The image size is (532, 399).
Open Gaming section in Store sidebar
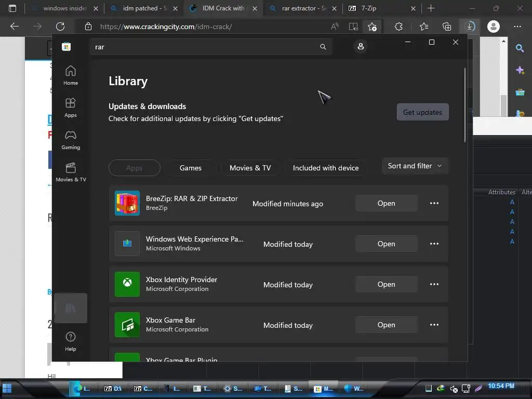tap(71, 140)
